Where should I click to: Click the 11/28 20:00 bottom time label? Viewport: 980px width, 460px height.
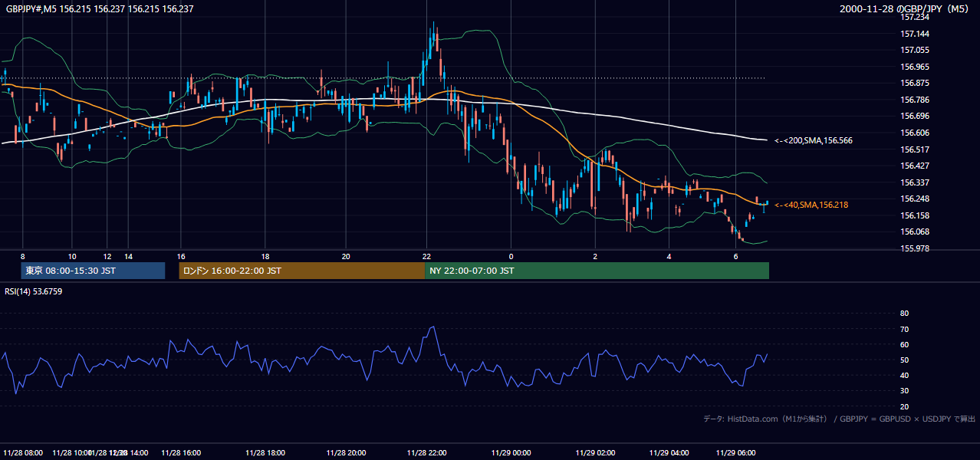point(346,452)
